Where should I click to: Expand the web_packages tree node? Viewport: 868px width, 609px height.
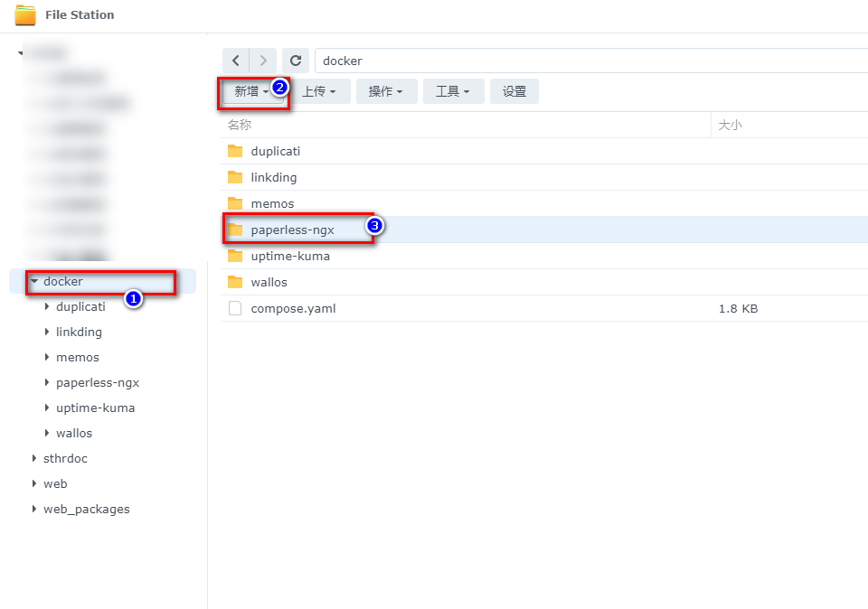point(34,509)
